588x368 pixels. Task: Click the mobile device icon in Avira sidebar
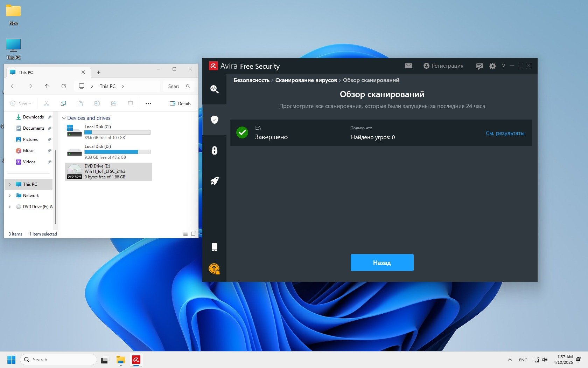point(214,247)
